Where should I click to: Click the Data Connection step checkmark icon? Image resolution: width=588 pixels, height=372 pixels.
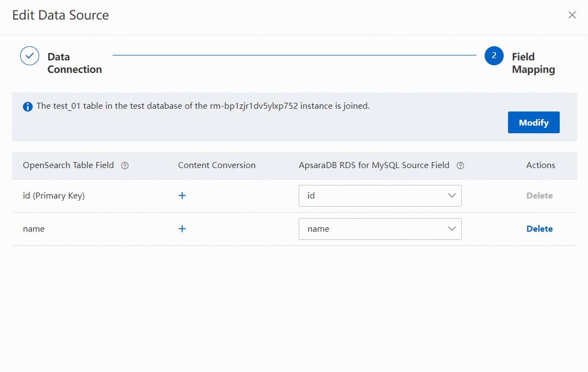29,55
